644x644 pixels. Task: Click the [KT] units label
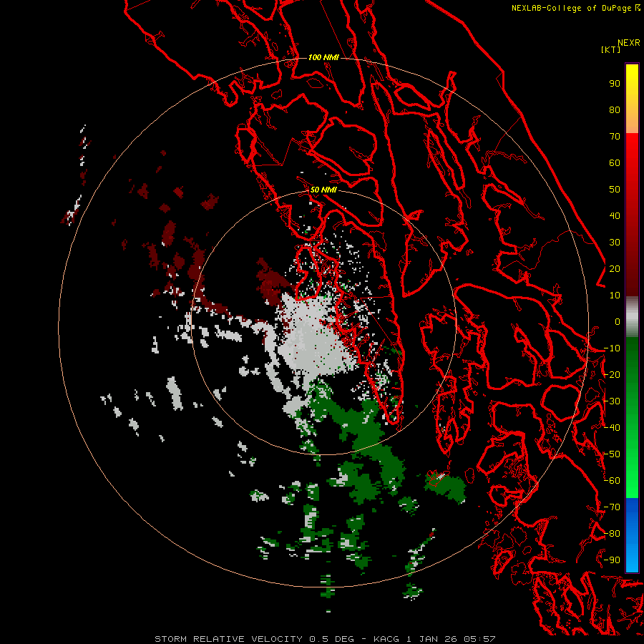(611, 49)
